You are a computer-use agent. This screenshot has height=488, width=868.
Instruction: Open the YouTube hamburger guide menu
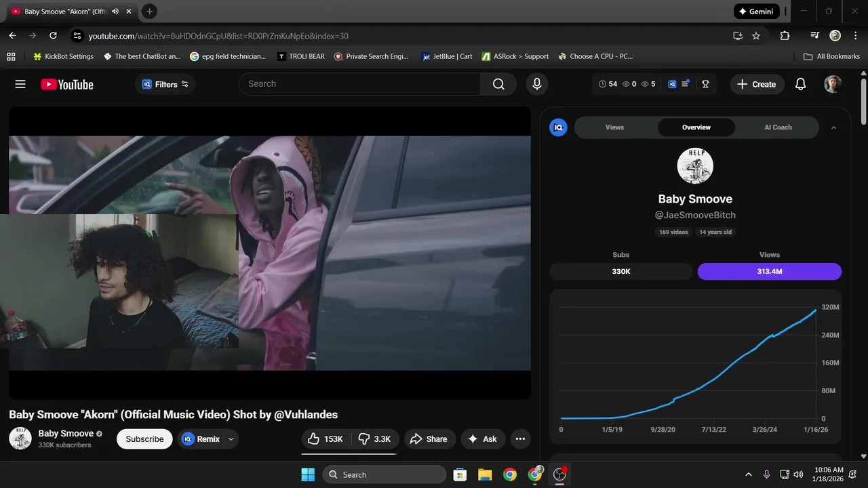click(20, 84)
